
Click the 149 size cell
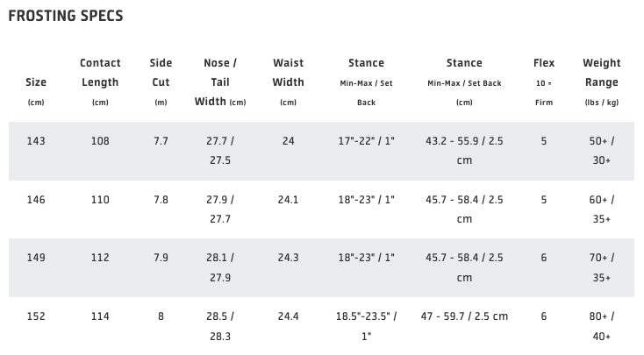(x=36, y=259)
